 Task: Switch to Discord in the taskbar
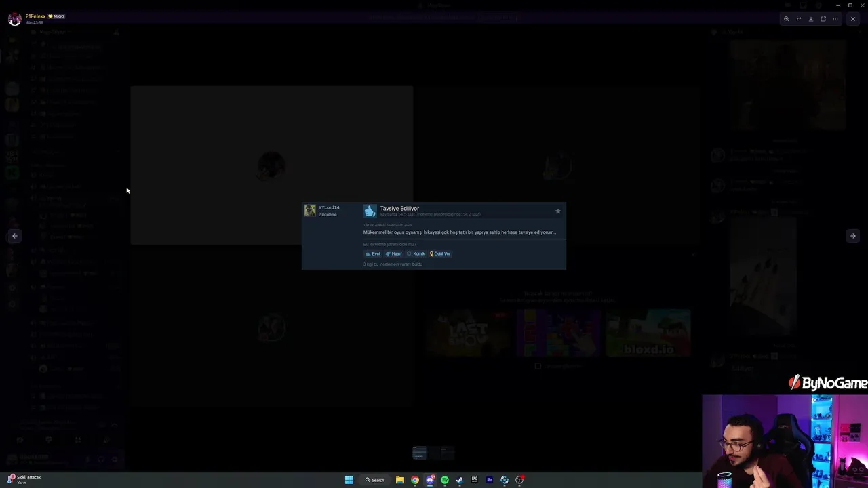(x=430, y=480)
